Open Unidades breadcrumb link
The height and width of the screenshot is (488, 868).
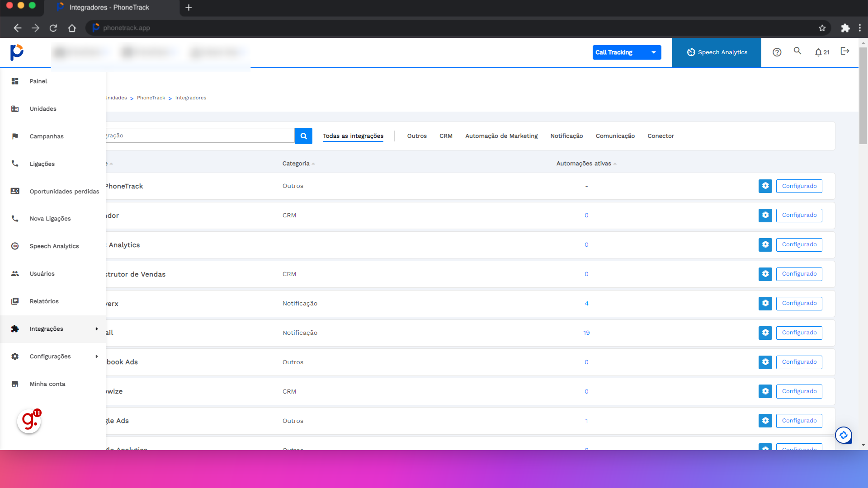pyautogui.click(x=117, y=98)
